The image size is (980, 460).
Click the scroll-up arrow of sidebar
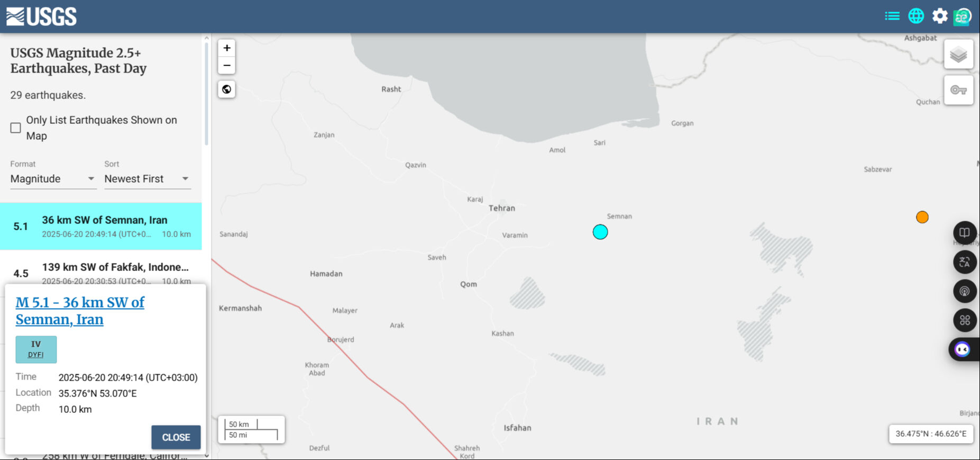click(206, 38)
